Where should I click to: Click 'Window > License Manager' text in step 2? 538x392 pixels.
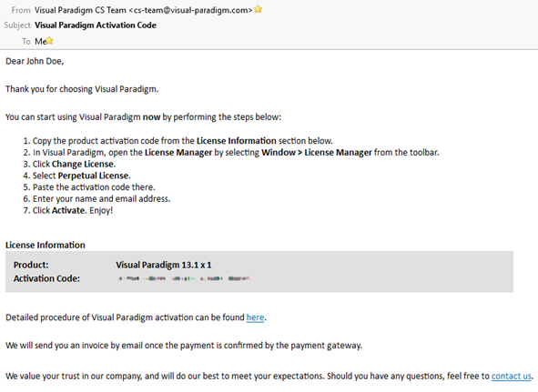tap(317, 153)
